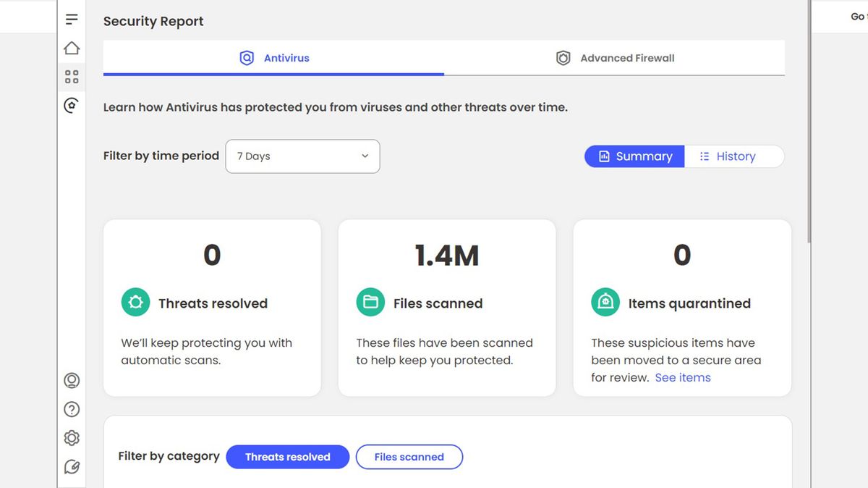Image resolution: width=868 pixels, height=488 pixels.
Task: Open See items for quarantined files
Action: (x=682, y=377)
